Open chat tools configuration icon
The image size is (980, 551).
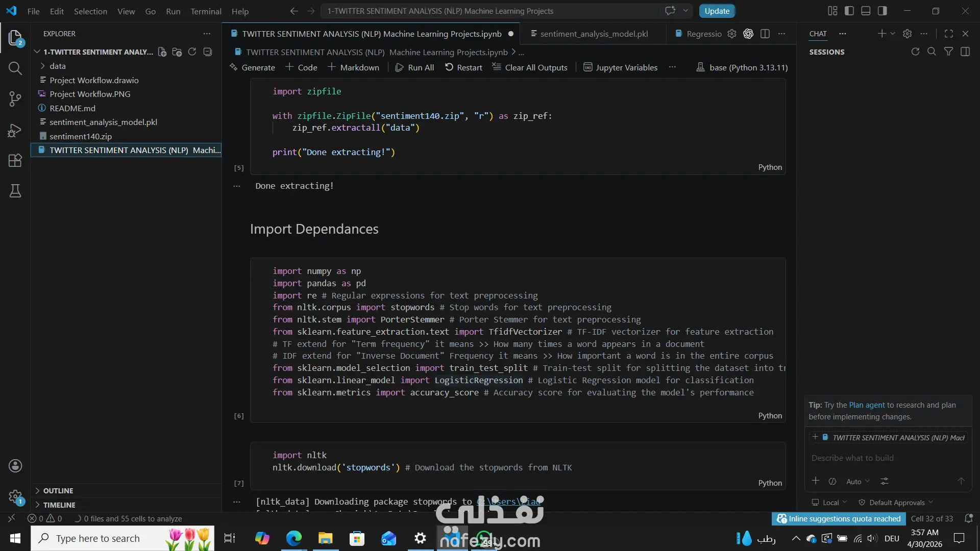pos(885,481)
